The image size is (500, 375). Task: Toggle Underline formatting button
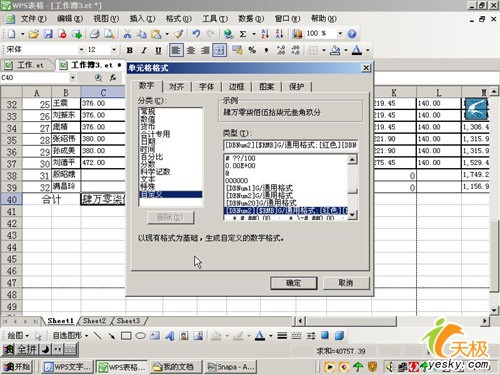tap(158, 50)
